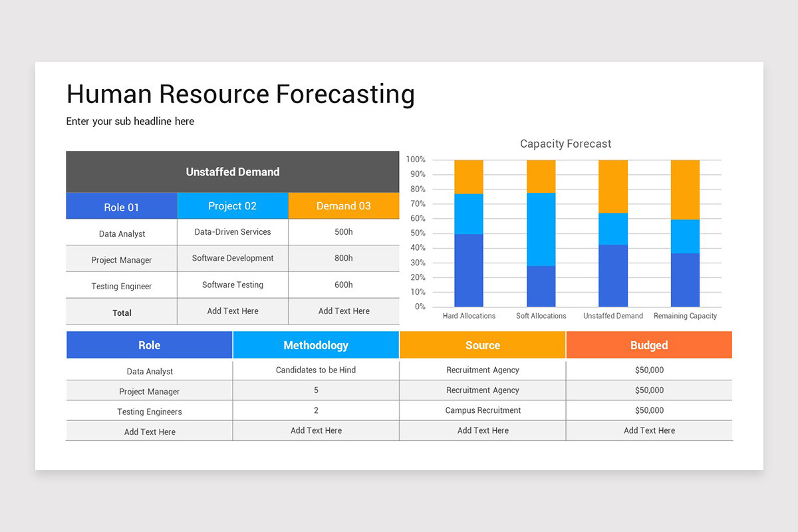Select the Unstaffed Demand table header

tap(232, 172)
